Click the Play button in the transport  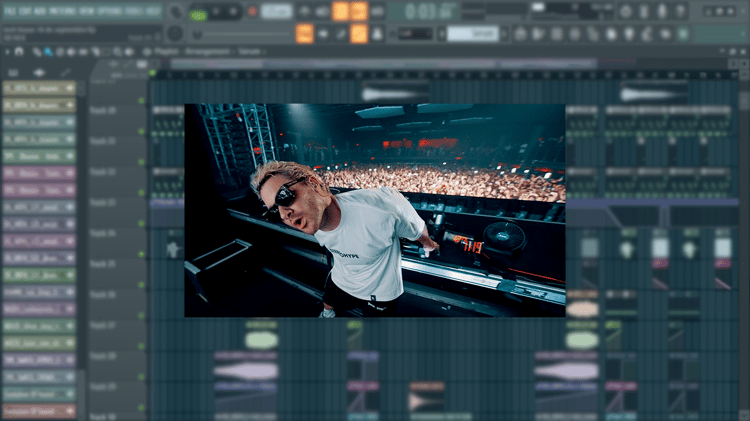pos(216,11)
